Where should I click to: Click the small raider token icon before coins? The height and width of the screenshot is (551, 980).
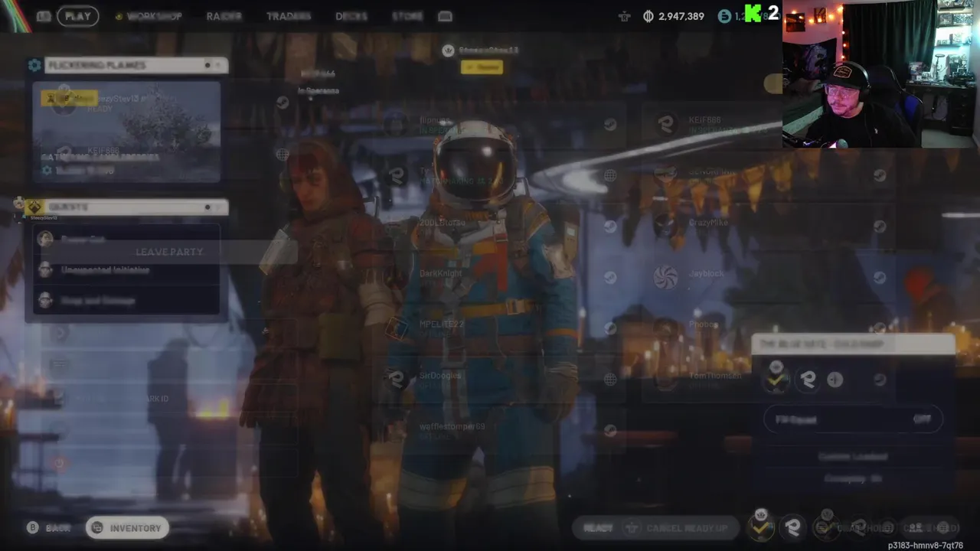[x=625, y=16]
